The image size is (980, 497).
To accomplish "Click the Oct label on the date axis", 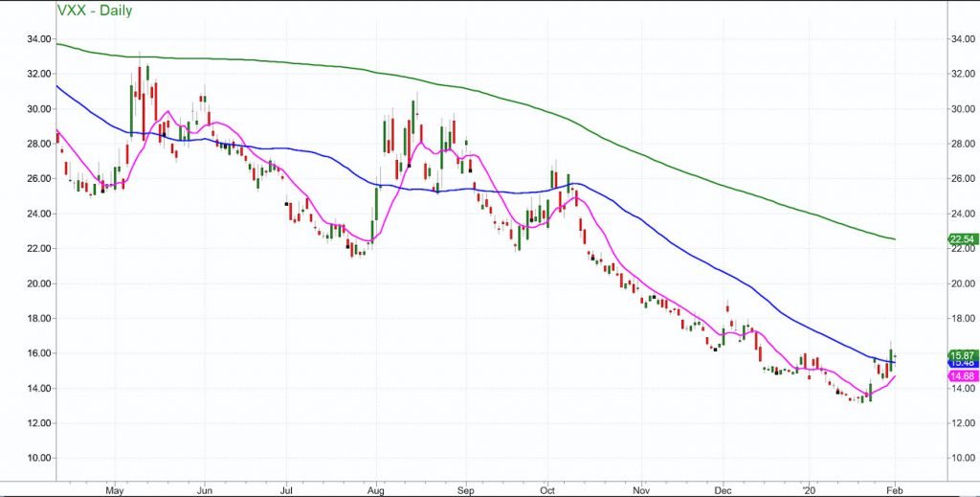I will click(546, 489).
